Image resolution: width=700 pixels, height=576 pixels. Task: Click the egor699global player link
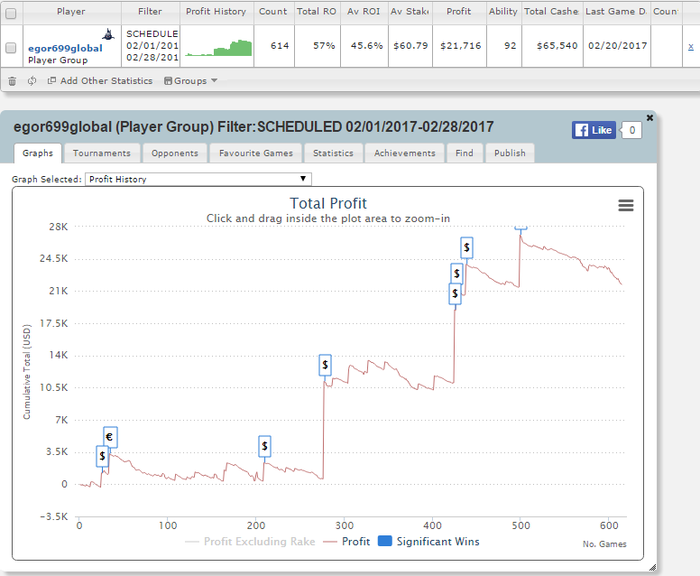[65, 48]
